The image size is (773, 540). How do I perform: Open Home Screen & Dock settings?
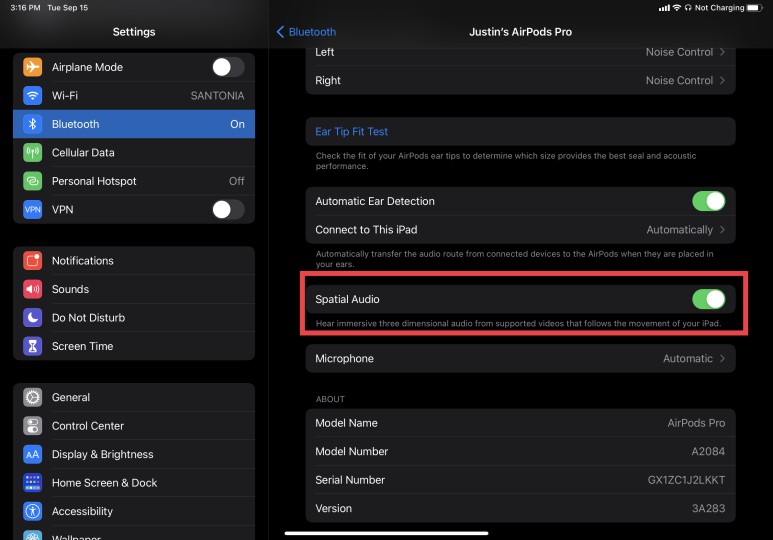pyautogui.click(x=134, y=483)
